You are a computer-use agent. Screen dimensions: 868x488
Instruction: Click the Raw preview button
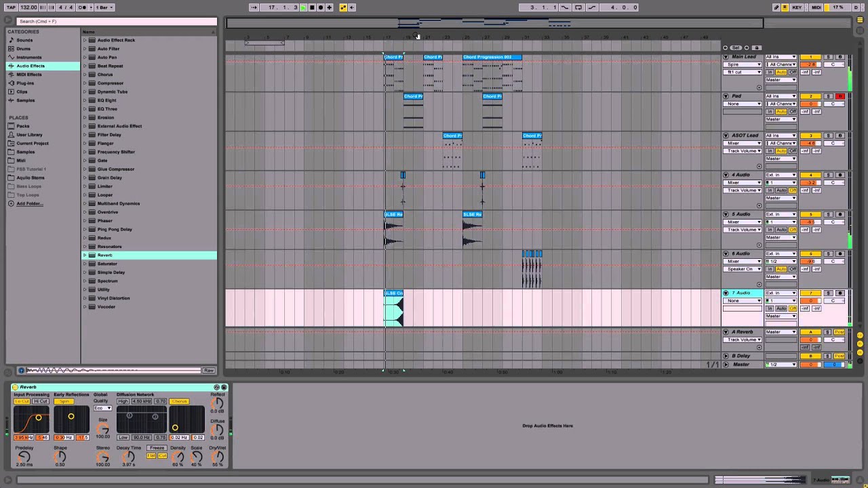[209, 371]
